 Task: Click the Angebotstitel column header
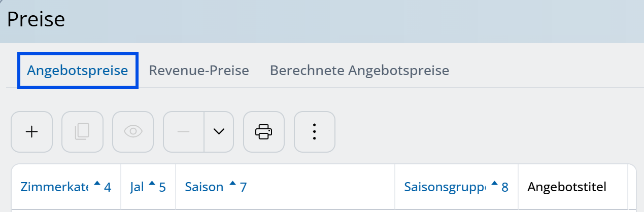567,187
